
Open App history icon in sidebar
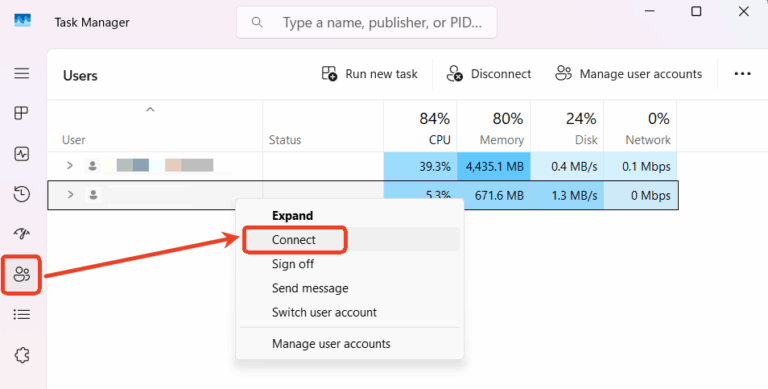(x=22, y=194)
